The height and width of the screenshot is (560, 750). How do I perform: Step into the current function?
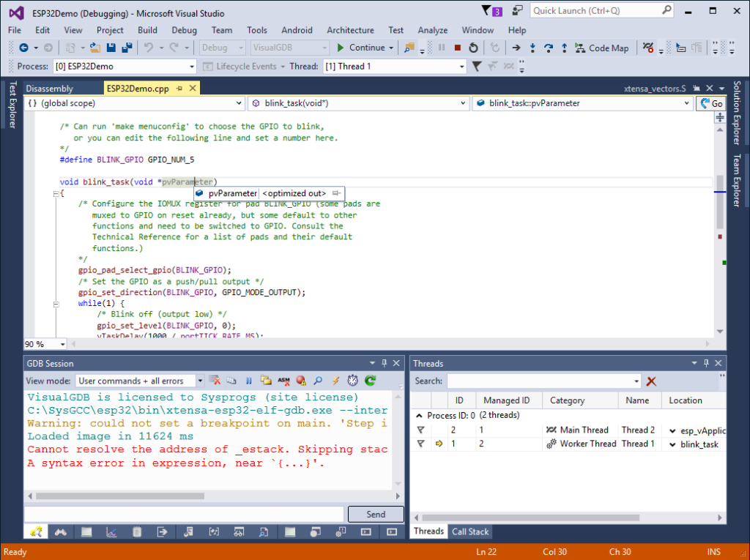pyautogui.click(x=532, y=48)
